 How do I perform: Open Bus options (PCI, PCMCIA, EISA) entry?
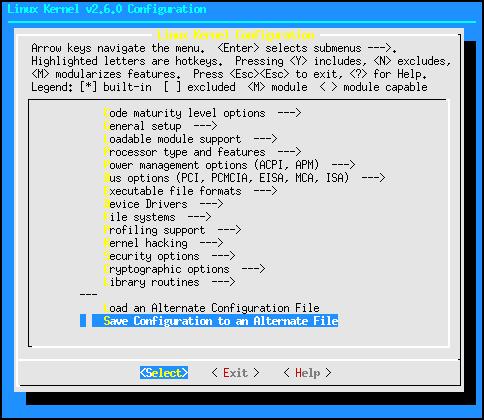(244, 178)
